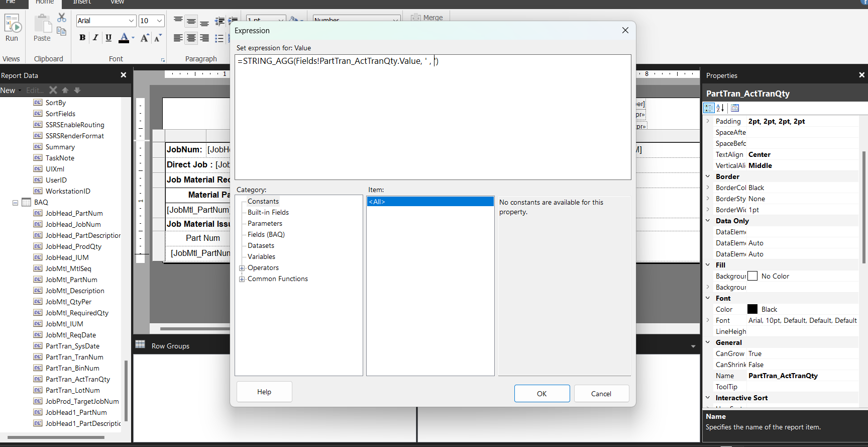Open the Arial font name dropdown
The width and height of the screenshot is (868, 447).
coord(132,21)
